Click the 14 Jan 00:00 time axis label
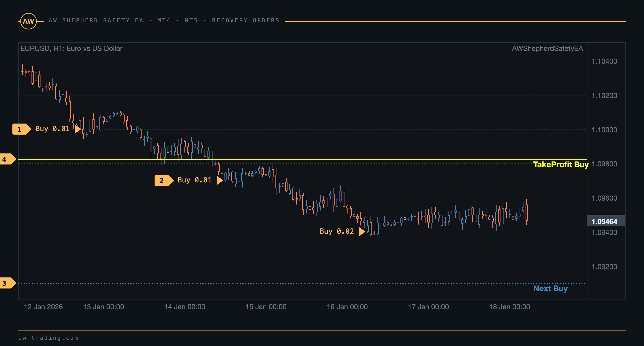644x346 pixels. coord(184,307)
